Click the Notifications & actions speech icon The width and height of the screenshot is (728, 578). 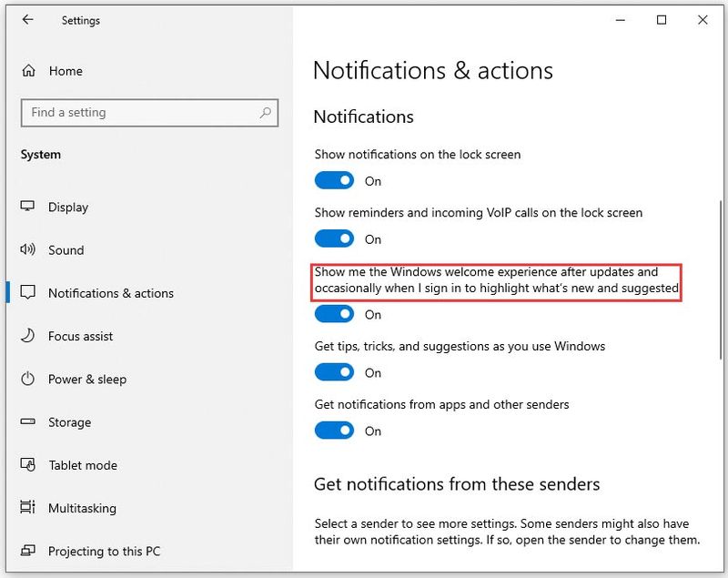pyautogui.click(x=28, y=292)
